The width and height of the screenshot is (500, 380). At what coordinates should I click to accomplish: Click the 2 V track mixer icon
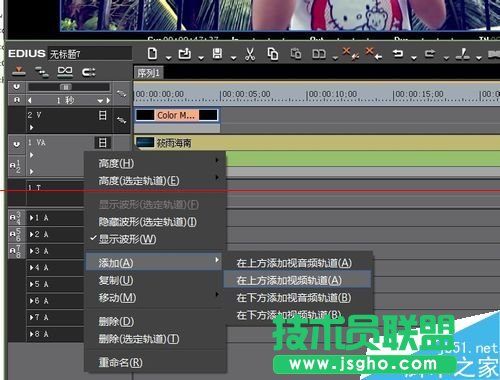(x=121, y=120)
